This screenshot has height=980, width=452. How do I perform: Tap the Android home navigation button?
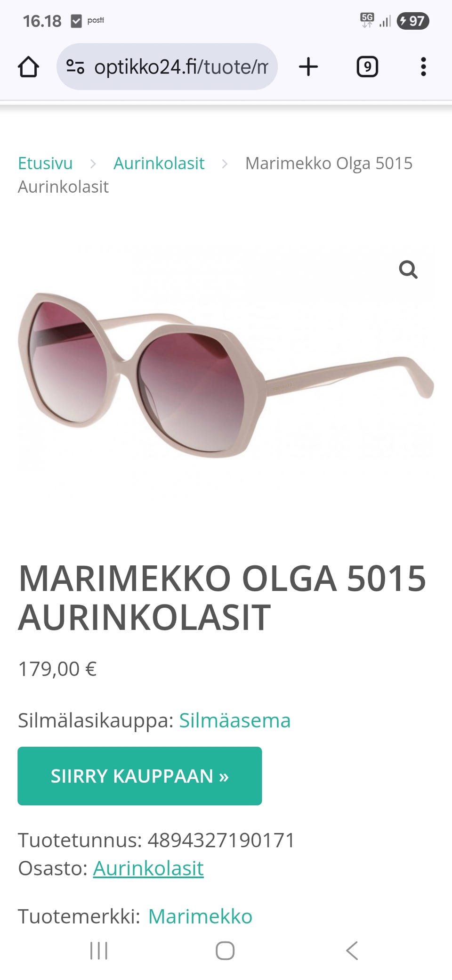[x=225, y=951]
